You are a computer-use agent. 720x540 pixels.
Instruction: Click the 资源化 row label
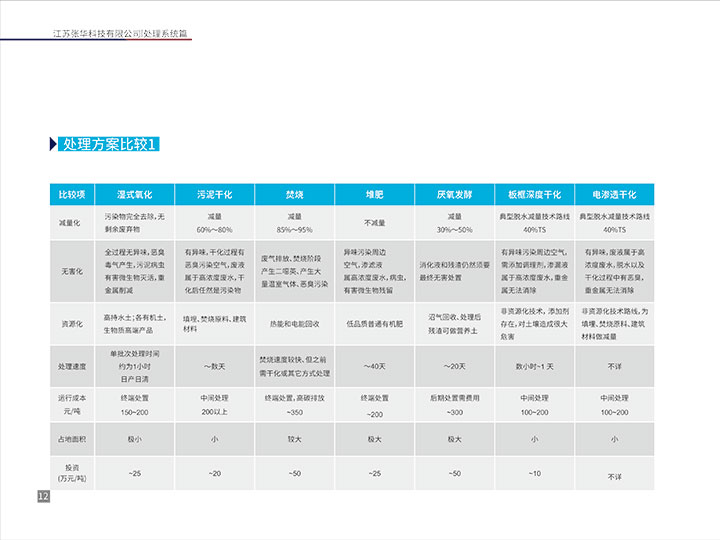72,323
